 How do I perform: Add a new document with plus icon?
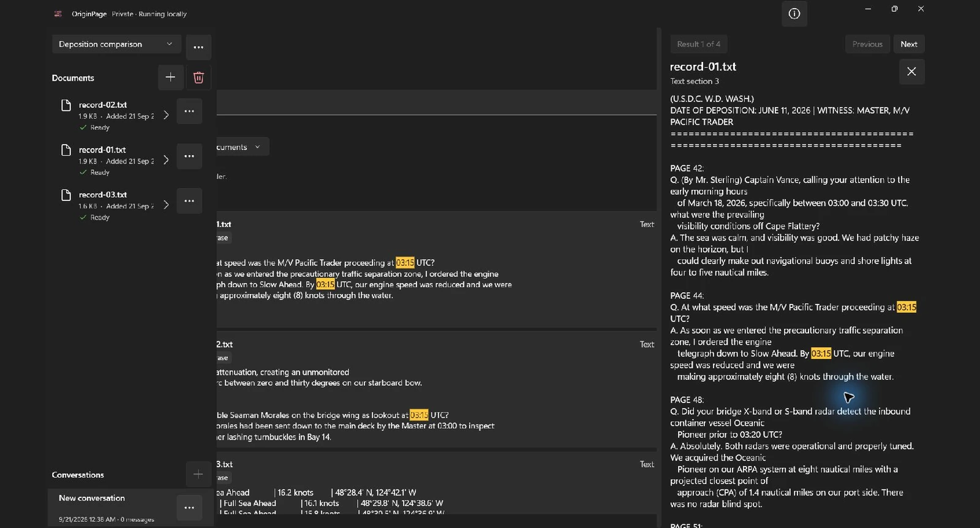tap(170, 77)
